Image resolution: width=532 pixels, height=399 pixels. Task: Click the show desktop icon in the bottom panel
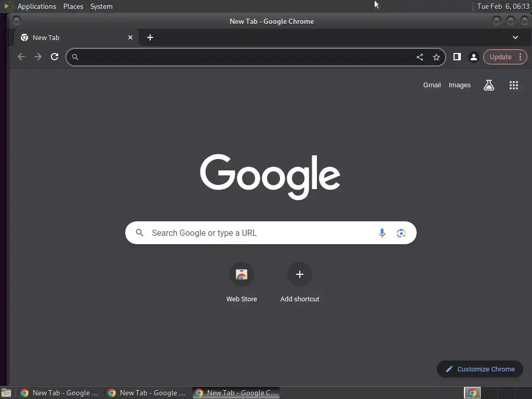click(6, 393)
